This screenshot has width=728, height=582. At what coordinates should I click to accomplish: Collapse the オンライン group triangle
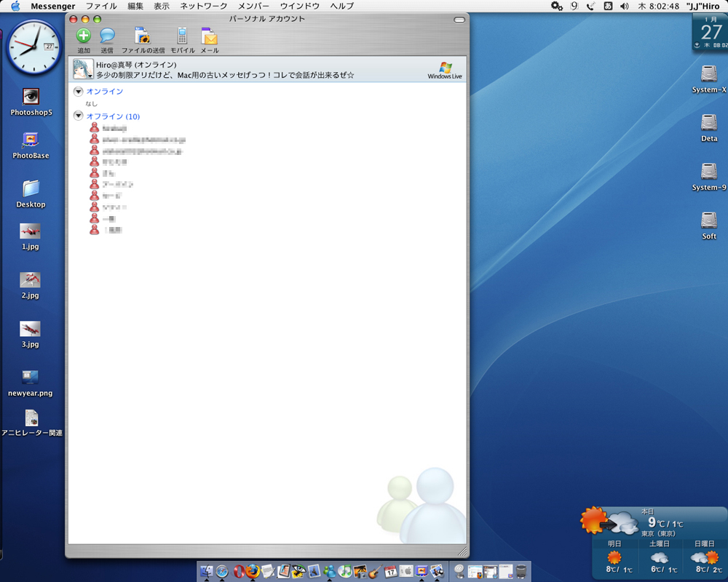78,92
